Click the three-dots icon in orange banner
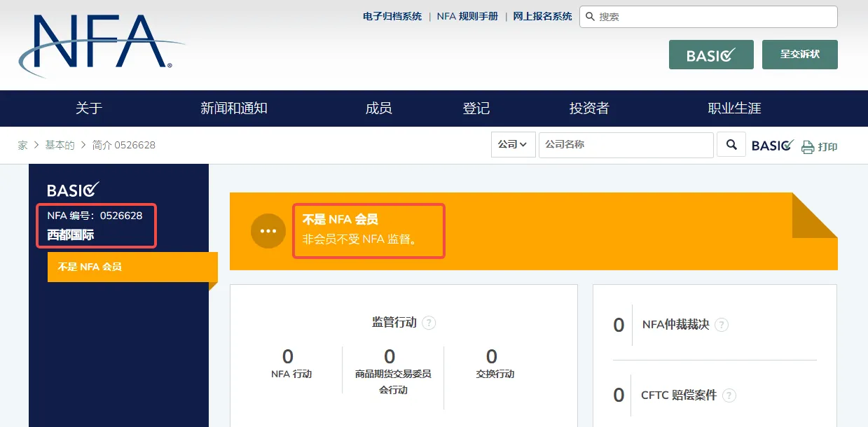Viewport: 868px width, 427px height. click(x=268, y=231)
